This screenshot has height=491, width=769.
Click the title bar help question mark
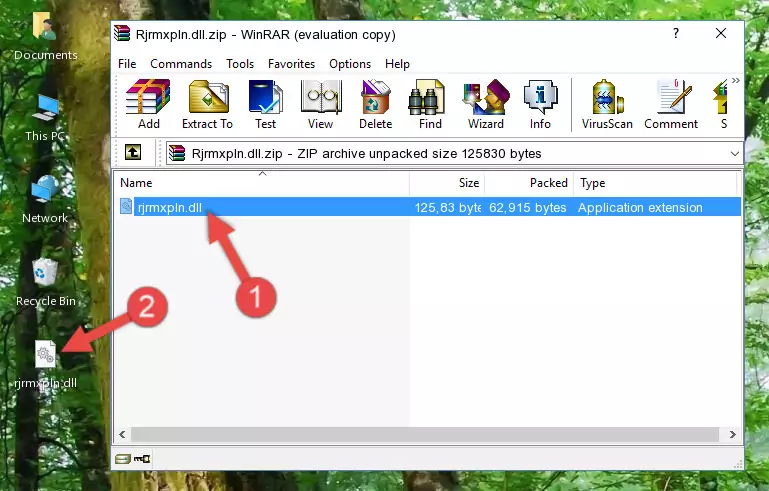click(676, 33)
